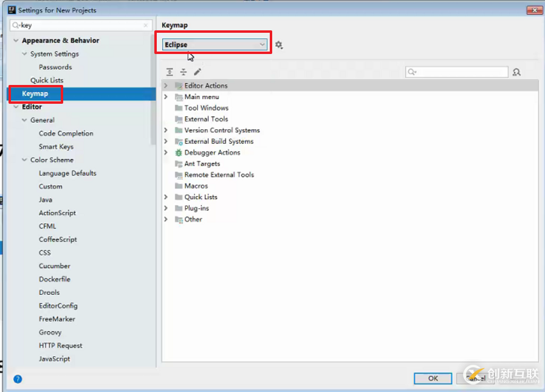This screenshot has width=545, height=392.
Task: Select Java color scheme page
Action: [46, 200]
